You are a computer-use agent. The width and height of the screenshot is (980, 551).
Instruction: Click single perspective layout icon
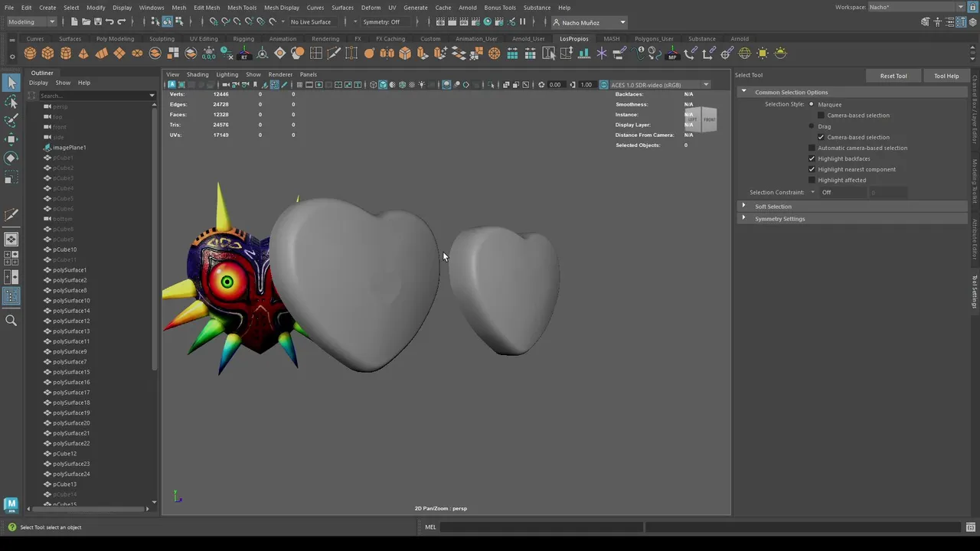[x=11, y=240]
